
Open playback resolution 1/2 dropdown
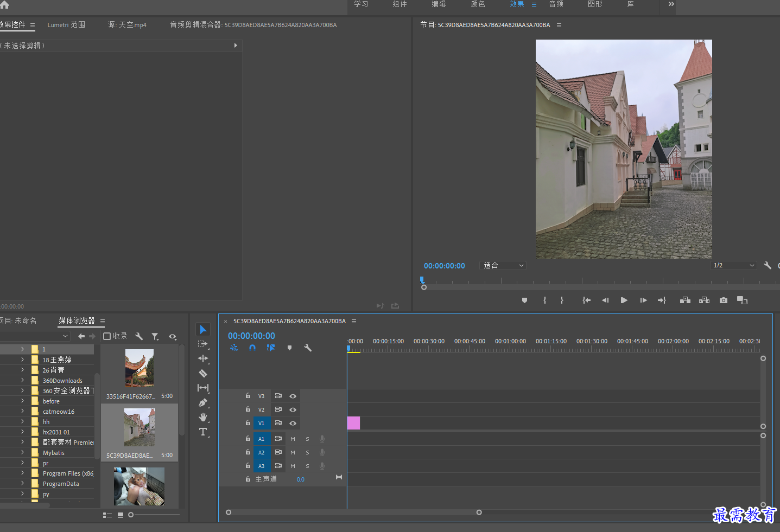(733, 265)
